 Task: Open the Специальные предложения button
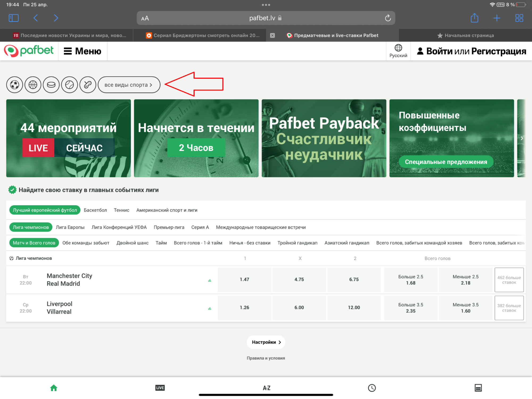pyautogui.click(x=446, y=162)
